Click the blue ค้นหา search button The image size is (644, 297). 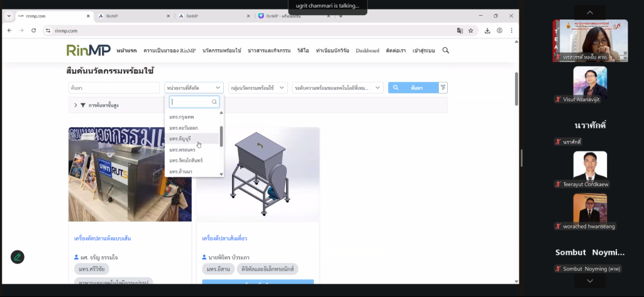pyautogui.click(x=412, y=88)
